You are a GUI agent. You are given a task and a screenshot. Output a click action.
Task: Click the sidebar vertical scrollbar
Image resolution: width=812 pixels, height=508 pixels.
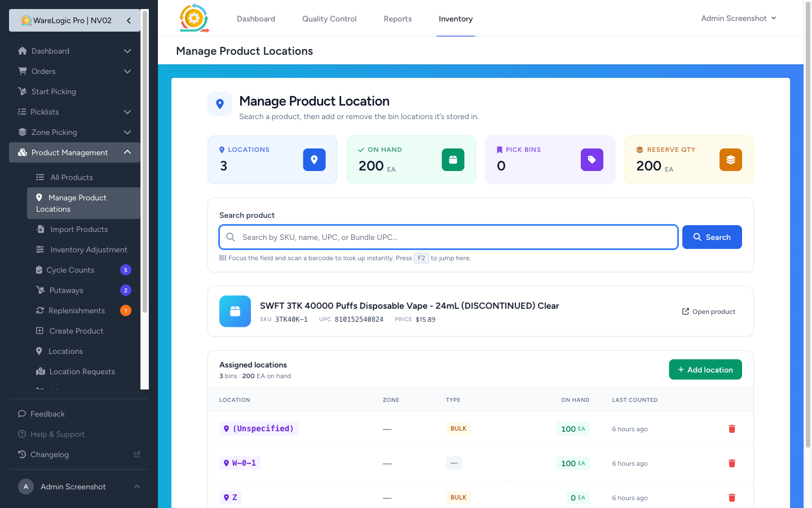tap(145, 161)
